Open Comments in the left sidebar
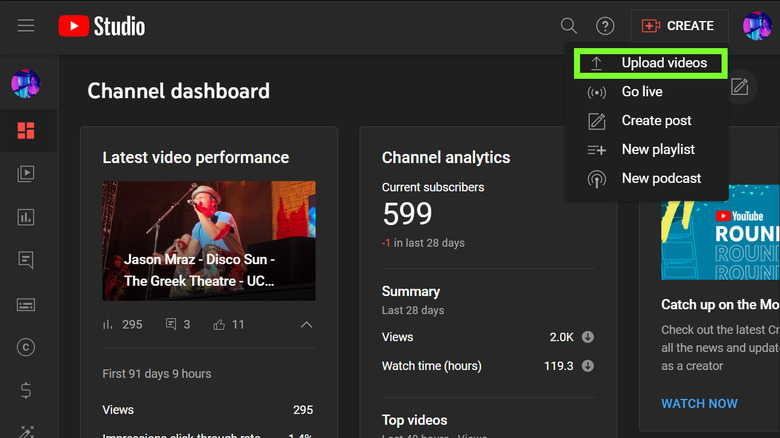This screenshot has height=438, width=780. click(26, 260)
